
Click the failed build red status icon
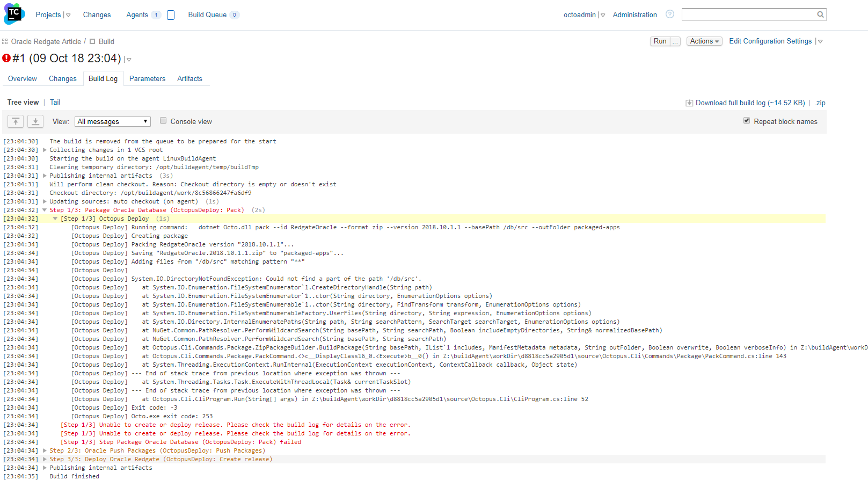click(x=6, y=58)
